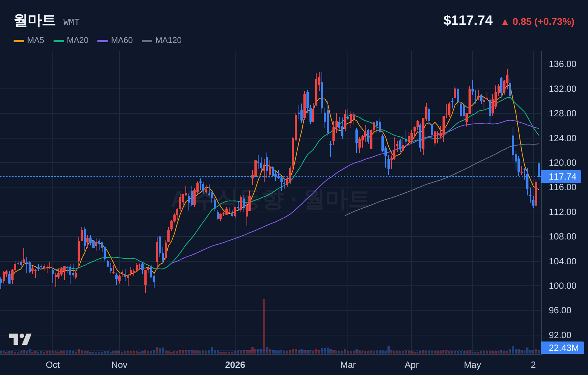
Task: Click the 128.00 price axis label
Action: [562, 113]
